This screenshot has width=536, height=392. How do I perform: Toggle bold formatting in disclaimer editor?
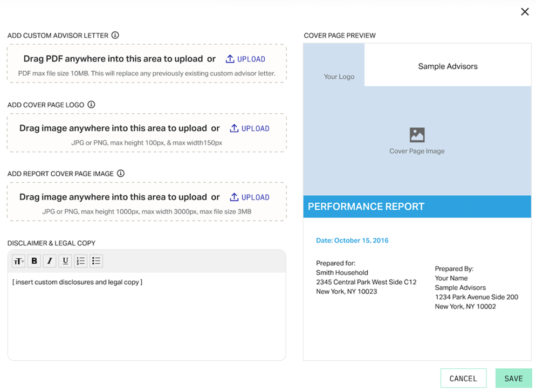pyautogui.click(x=35, y=261)
